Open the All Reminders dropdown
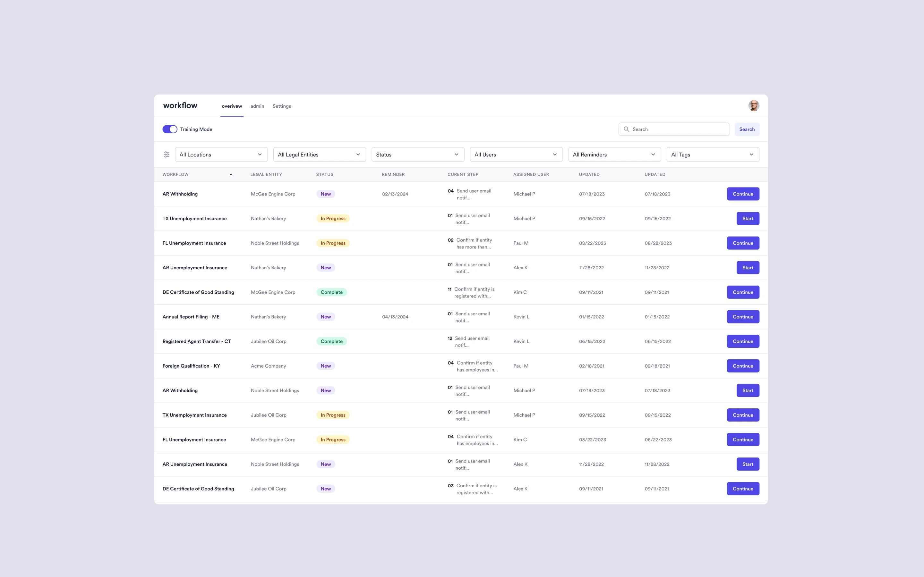The width and height of the screenshot is (924, 577). click(x=614, y=155)
